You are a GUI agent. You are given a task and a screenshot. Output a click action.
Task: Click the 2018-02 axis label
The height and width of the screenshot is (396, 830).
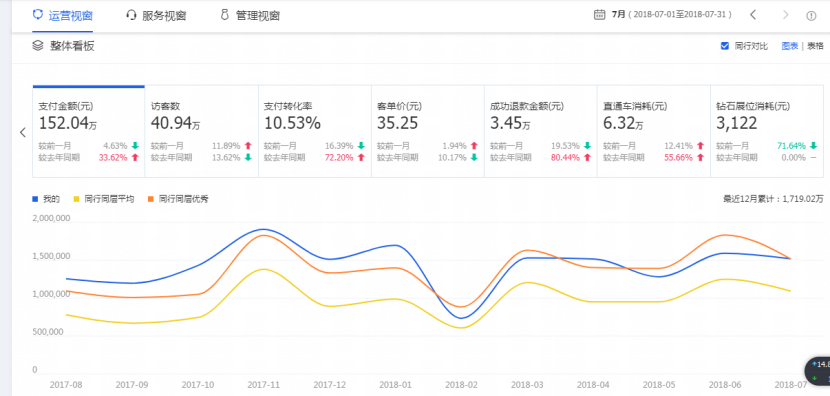point(461,384)
